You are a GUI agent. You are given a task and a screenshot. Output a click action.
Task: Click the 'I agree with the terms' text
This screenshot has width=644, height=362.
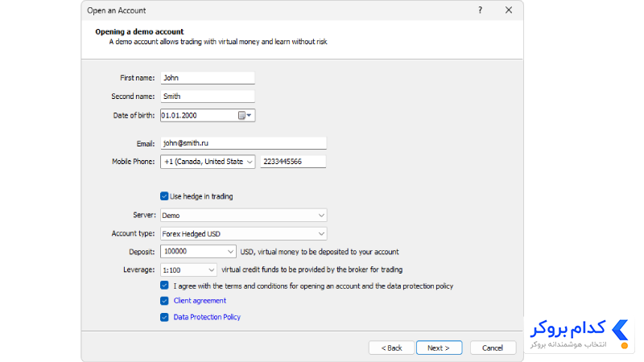point(313,286)
